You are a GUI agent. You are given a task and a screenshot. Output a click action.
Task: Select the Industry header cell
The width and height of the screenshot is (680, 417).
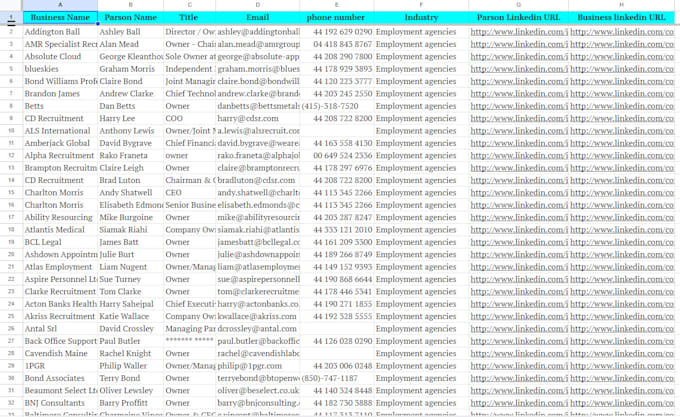click(421, 18)
